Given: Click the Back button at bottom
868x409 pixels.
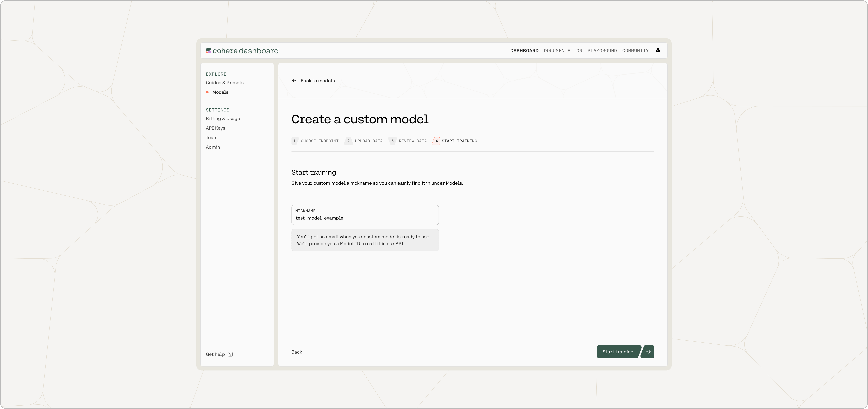Looking at the screenshot, I should point(297,352).
